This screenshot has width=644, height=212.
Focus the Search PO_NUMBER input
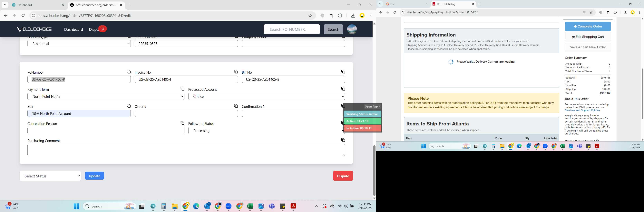pos(291,29)
